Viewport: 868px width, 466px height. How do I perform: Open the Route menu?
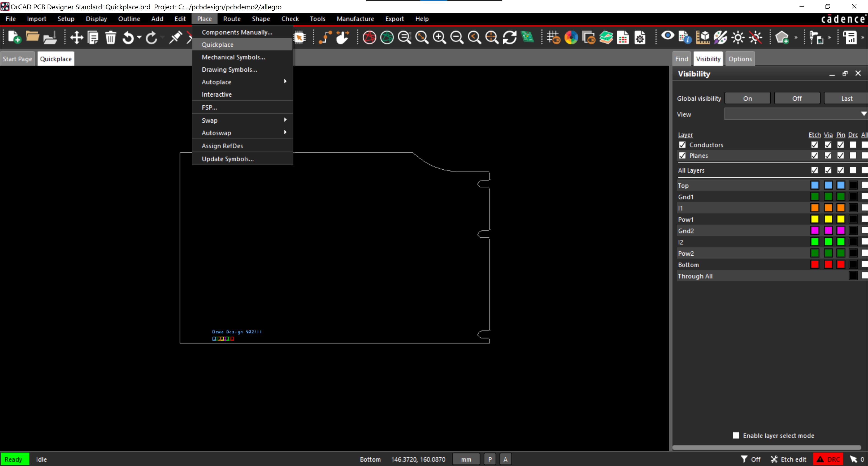[x=232, y=19]
